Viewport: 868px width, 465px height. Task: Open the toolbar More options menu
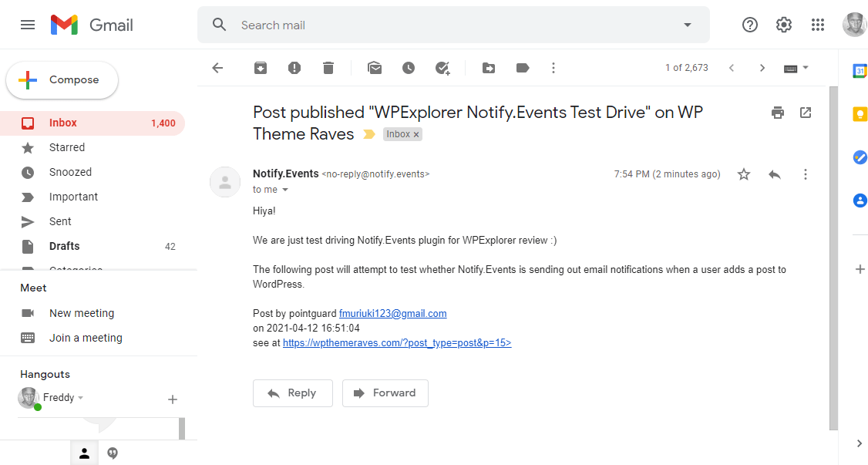[553, 68]
